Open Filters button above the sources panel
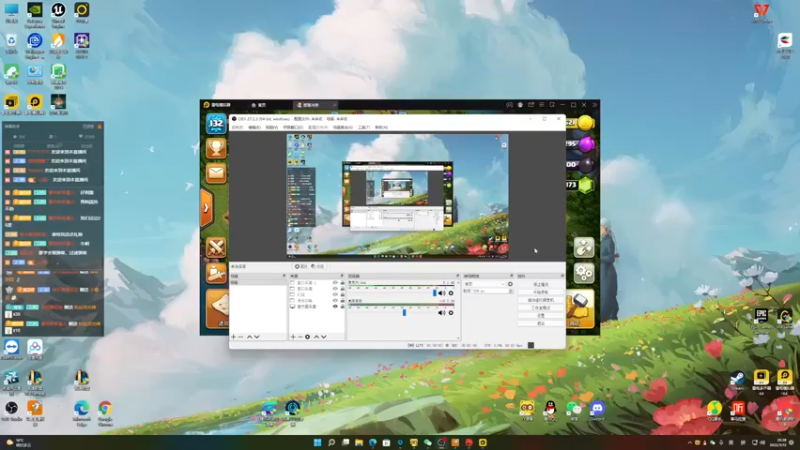The image size is (800, 450). point(317,266)
